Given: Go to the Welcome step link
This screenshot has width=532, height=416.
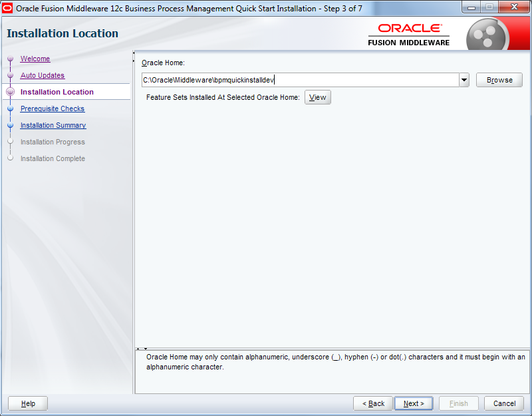Looking at the screenshot, I should 35,59.
